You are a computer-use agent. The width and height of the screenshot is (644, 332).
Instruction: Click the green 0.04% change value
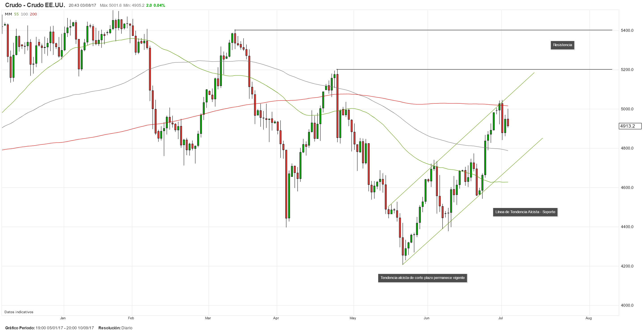pos(159,6)
